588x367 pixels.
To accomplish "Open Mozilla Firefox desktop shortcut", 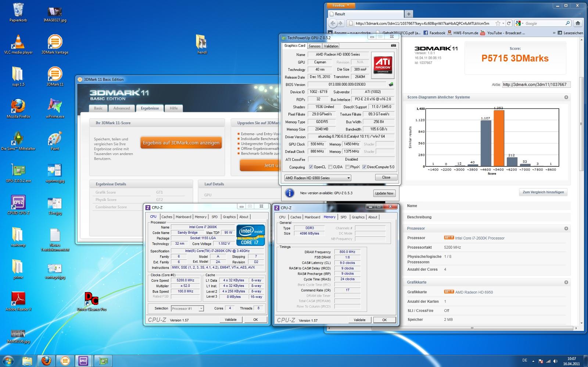I will click(18, 109).
